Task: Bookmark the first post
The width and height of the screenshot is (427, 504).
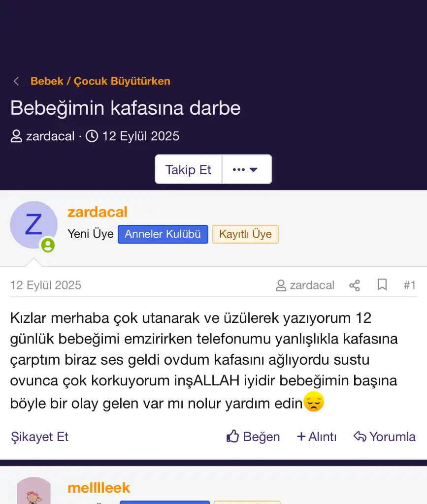Action: pyautogui.click(x=382, y=285)
